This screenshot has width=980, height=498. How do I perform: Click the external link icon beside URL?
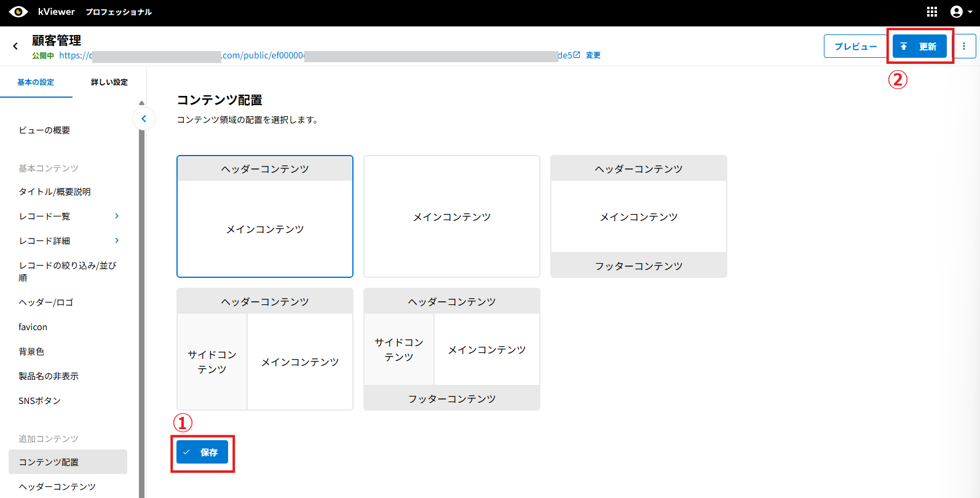(577, 55)
